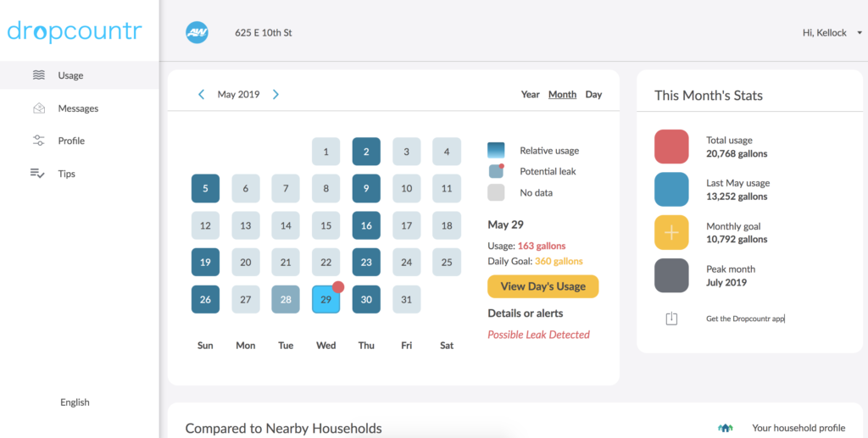Select May 28 on the calendar
Screen dimensions: 868x438
tap(286, 299)
